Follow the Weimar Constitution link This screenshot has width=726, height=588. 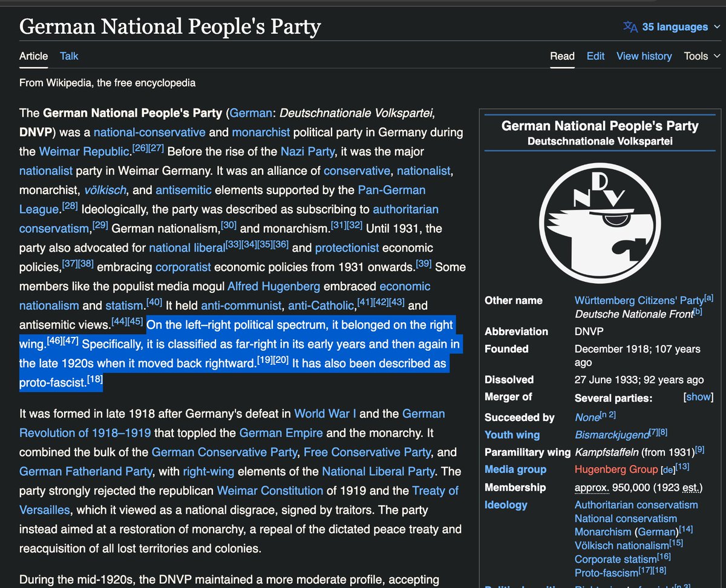270,491
